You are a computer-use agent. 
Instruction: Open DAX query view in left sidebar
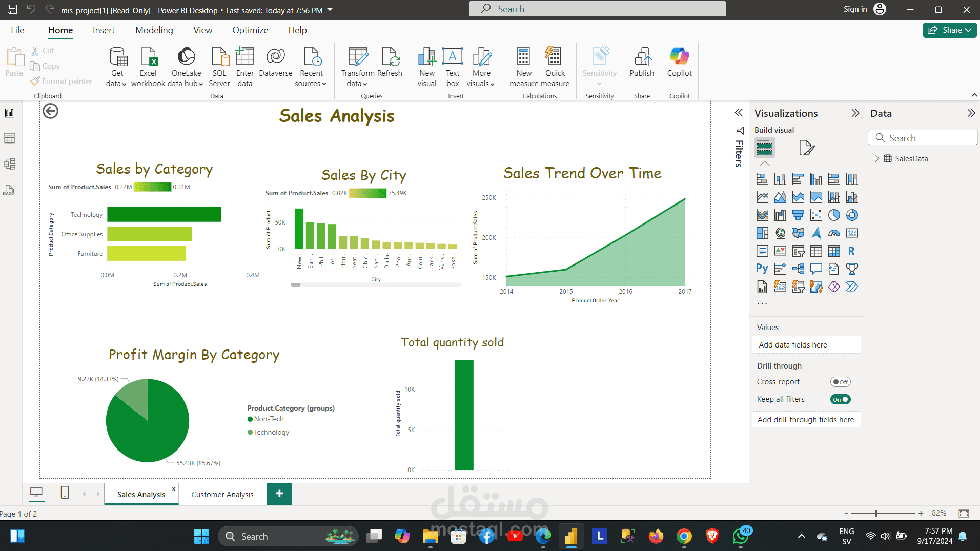(9, 190)
